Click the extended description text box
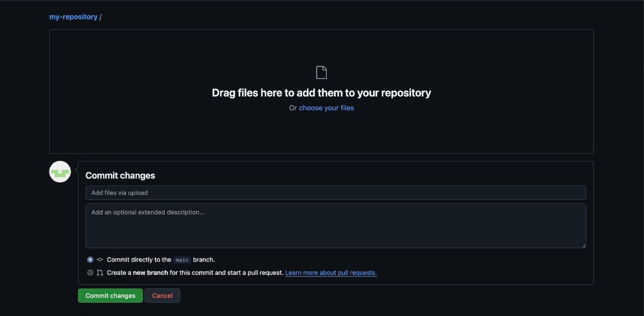Viewport: 644px width, 316px height. (336, 225)
